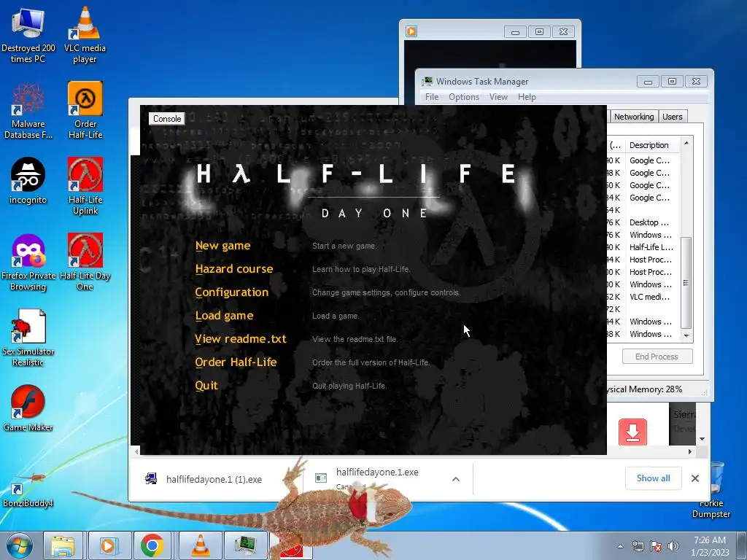Click Chrome horizontal scrollbar right arrow
747x560 pixels.
[x=690, y=451]
